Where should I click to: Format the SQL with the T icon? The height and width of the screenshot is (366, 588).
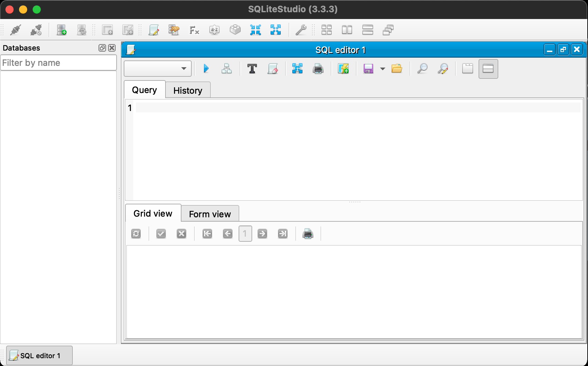click(252, 69)
